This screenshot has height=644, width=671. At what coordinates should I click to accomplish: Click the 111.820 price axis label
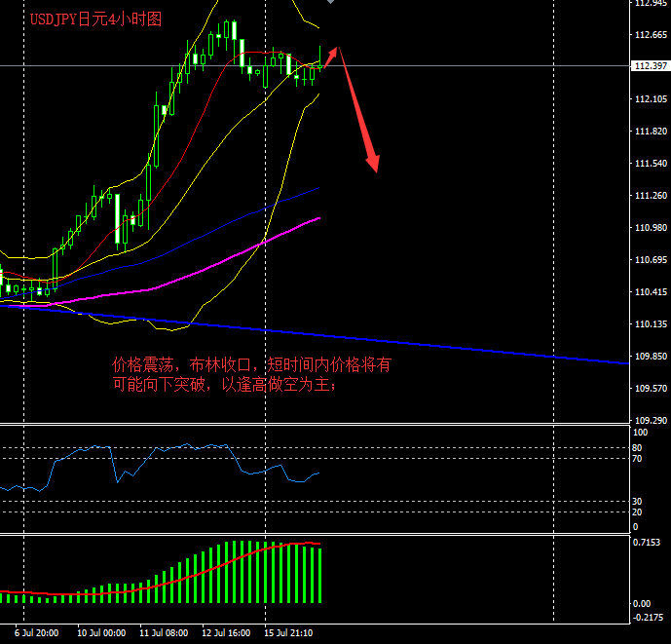[651, 131]
